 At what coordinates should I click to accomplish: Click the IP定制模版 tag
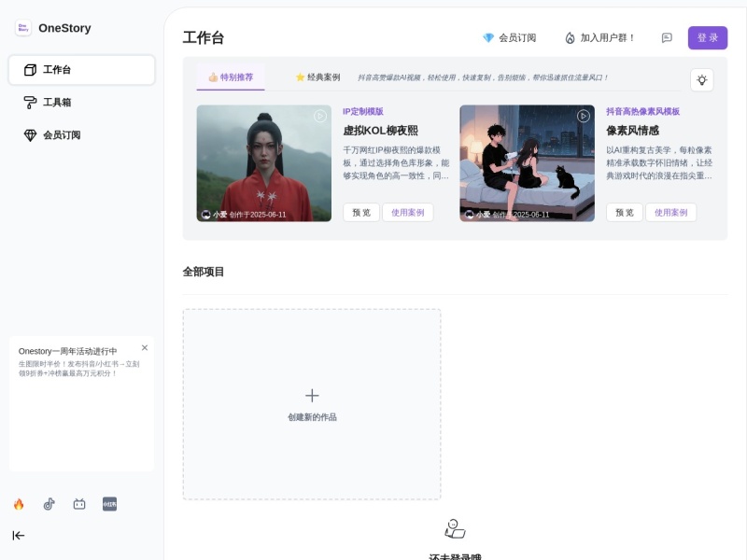pyautogui.click(x=363, y=111)
